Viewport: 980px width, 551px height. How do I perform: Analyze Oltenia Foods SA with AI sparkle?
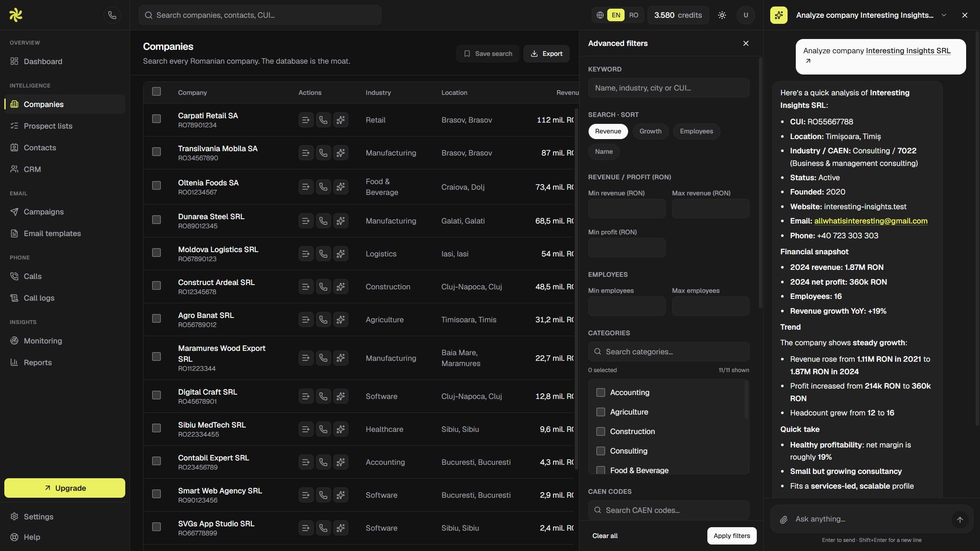click(x=341, y=187)
